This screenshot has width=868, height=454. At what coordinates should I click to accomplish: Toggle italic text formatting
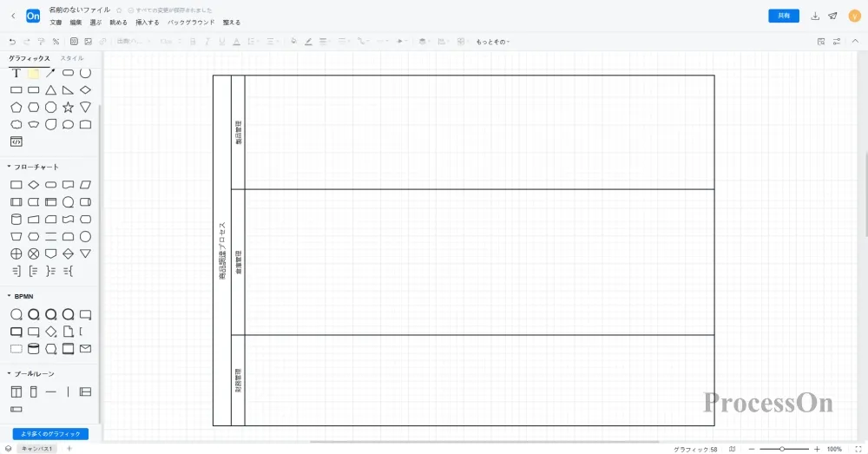209,41
